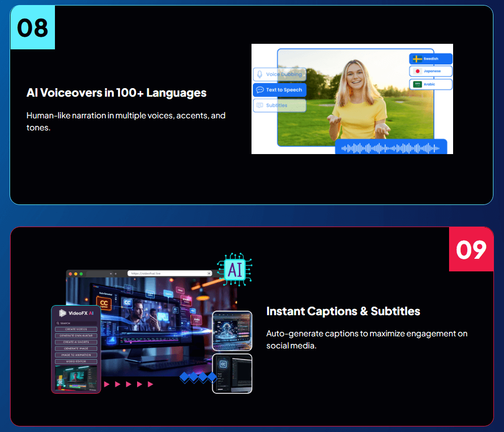Viewport: 504px width, 432px height.
Task: Click the VideoFX AI logo
Action: click(76, 313)
